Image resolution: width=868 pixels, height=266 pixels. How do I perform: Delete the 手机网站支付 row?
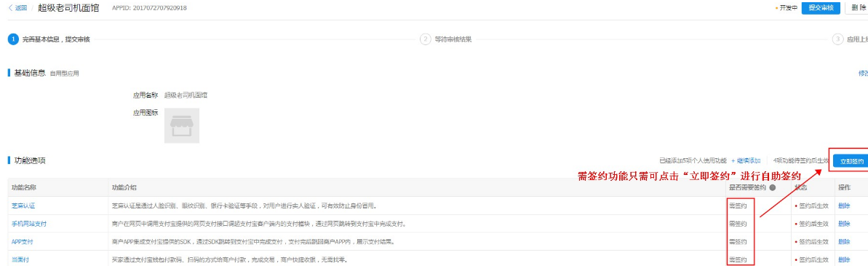(844, 224)
